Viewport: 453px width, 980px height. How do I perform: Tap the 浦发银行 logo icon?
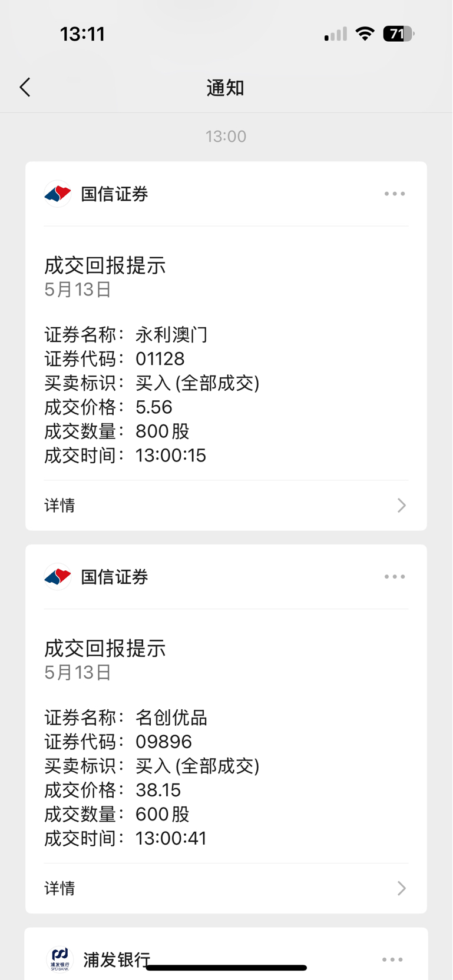point(59,959)
